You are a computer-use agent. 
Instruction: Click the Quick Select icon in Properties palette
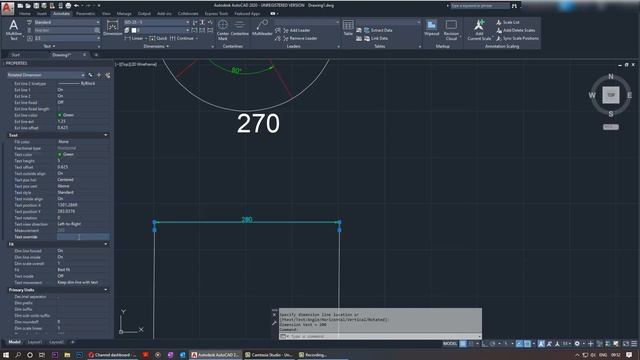(108, 75)
